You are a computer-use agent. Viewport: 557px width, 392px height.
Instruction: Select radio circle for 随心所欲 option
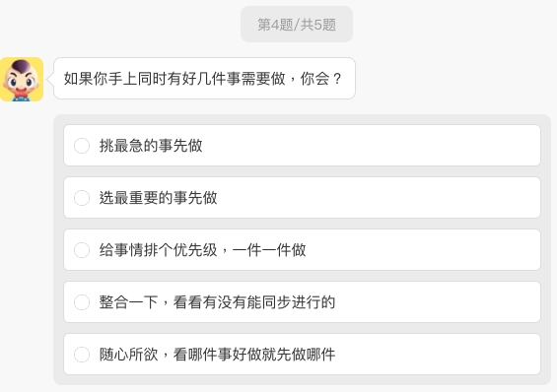[82, 355]
